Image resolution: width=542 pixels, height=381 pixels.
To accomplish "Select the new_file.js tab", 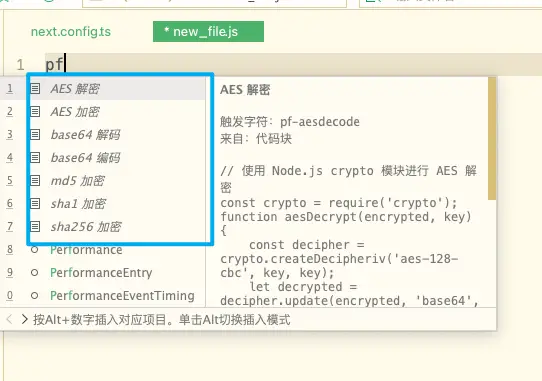I will pyautogui.click(x=208, y=31).
